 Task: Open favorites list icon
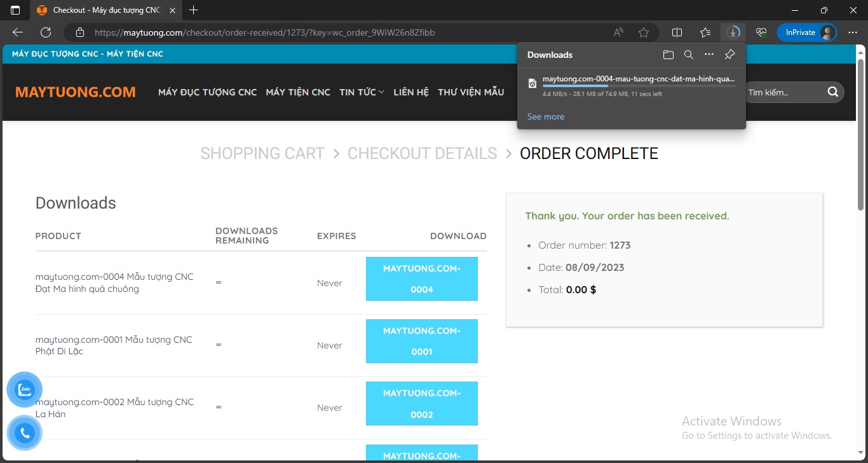click(x=705, y=32)
